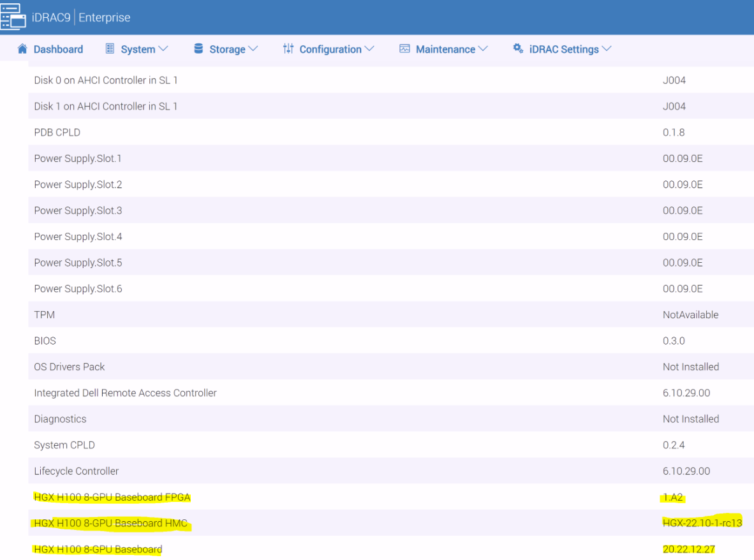The image size is (754, 560).
Task: Click the Enterprise branding in the header
Action: 103,18
